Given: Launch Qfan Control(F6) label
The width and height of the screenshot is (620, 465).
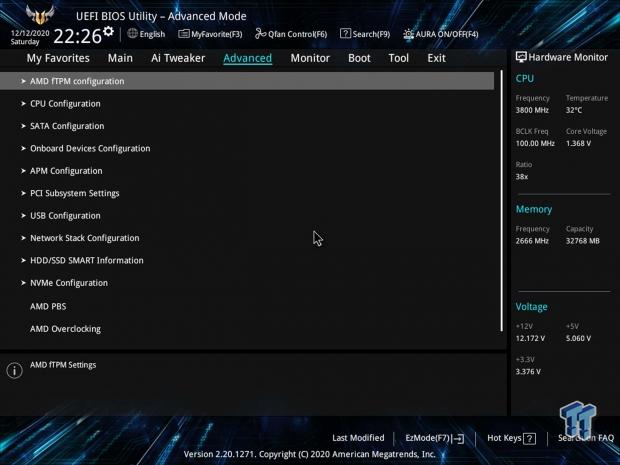Looking at the screenshot, I should click(297, 34).
